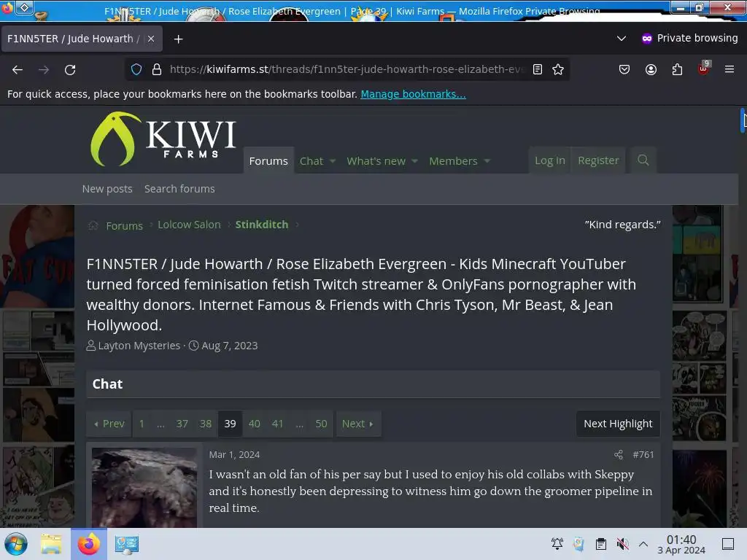Go back with the browser back arrow
The height and width of the screenshot is (560, 747).
[x=18, y=70]
